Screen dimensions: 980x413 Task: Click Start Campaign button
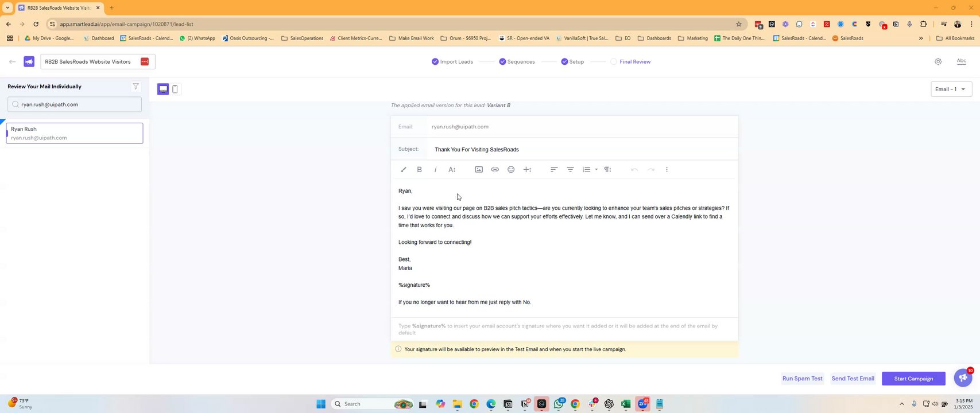point(913,379)
